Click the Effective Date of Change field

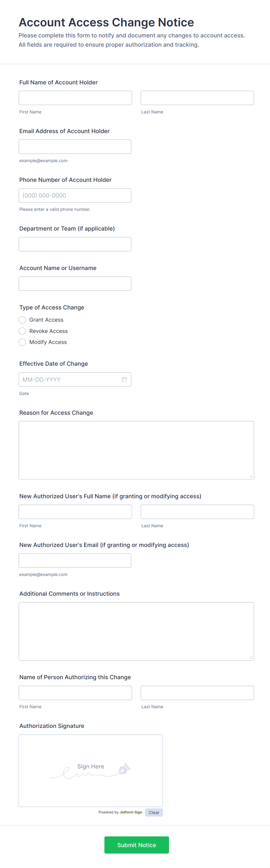click(69, 379)
